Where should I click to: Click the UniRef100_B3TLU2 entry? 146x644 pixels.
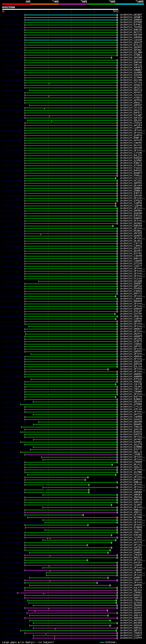pos(131,45)
